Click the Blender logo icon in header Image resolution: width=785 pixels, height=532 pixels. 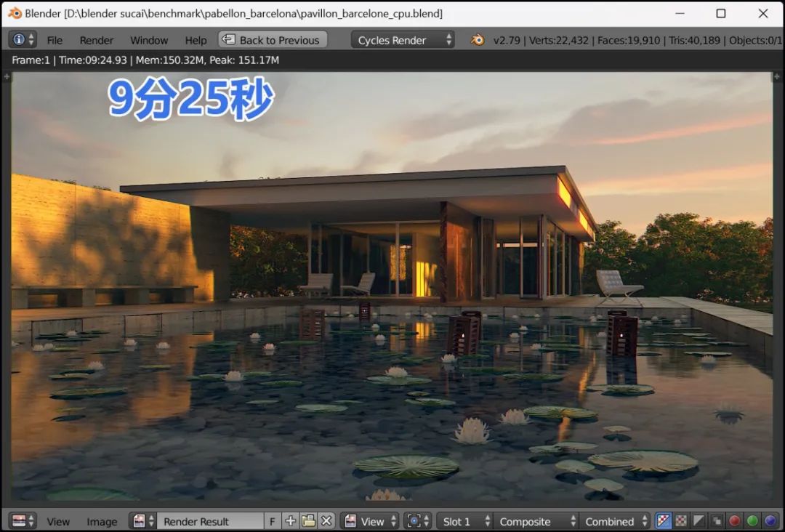477,40
